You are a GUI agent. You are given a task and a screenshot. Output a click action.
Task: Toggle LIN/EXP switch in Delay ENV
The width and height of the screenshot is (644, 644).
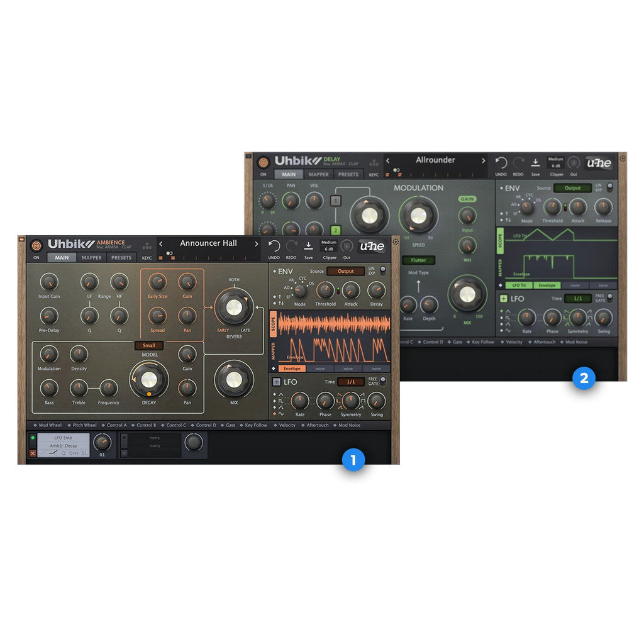[x=610, y=187]
